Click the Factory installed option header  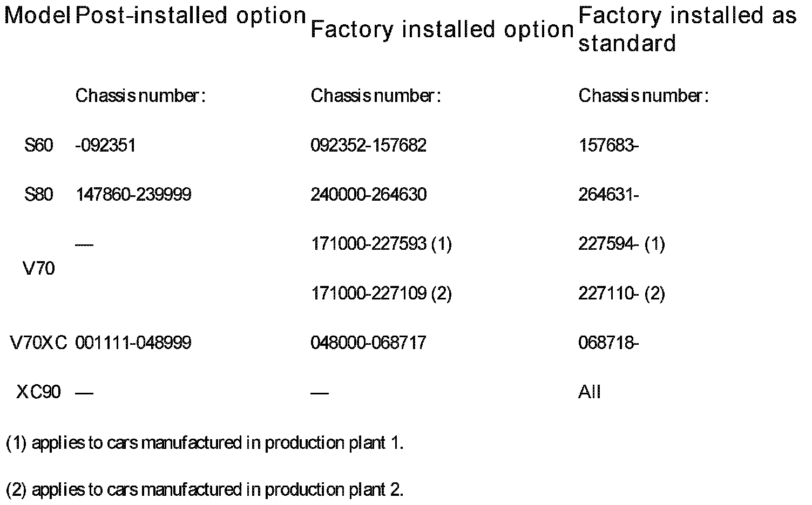[x=442, y=30]
